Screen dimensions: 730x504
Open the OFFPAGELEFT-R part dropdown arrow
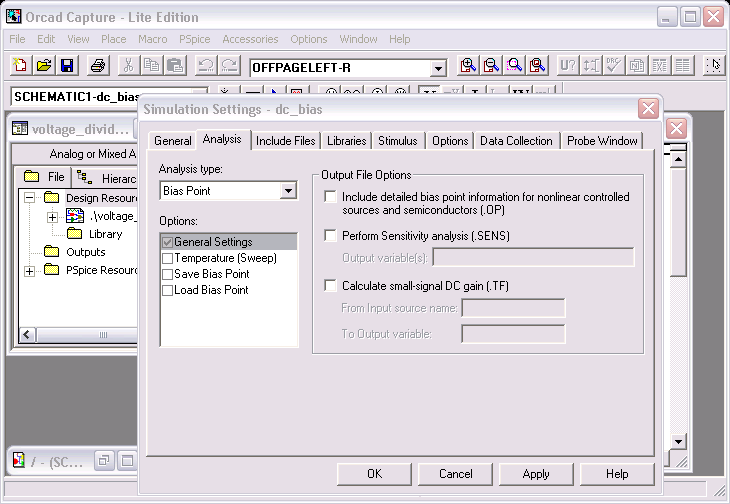[438, 68]
